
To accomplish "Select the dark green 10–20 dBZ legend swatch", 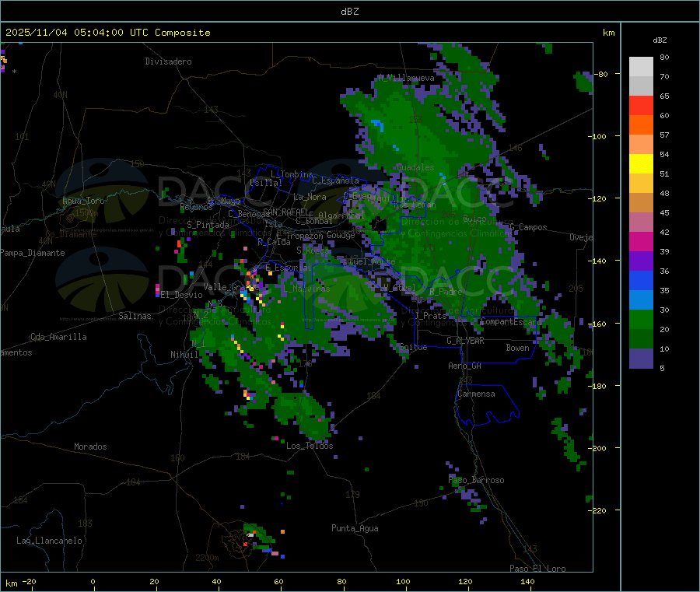I will click(x=641, y=339).
